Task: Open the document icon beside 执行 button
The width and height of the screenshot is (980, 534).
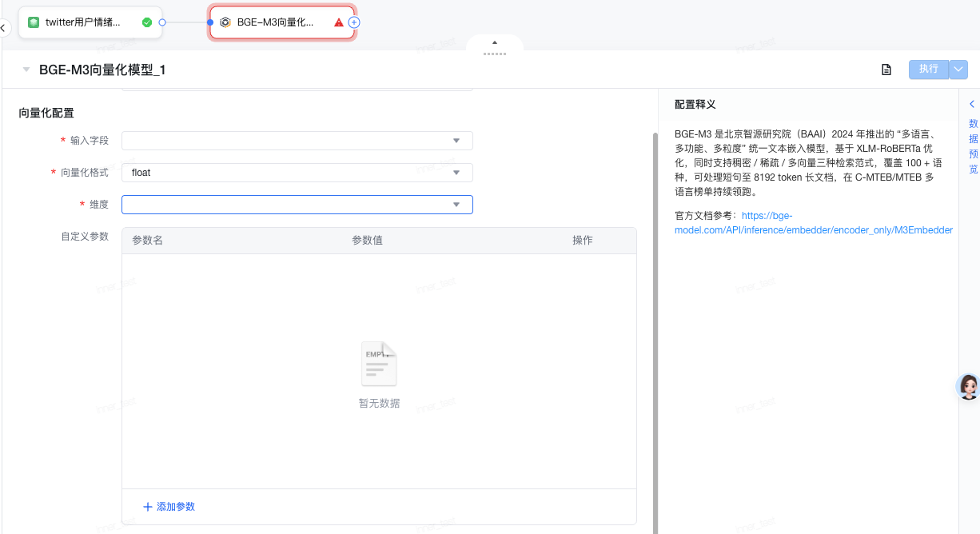Action: point(886,70)
